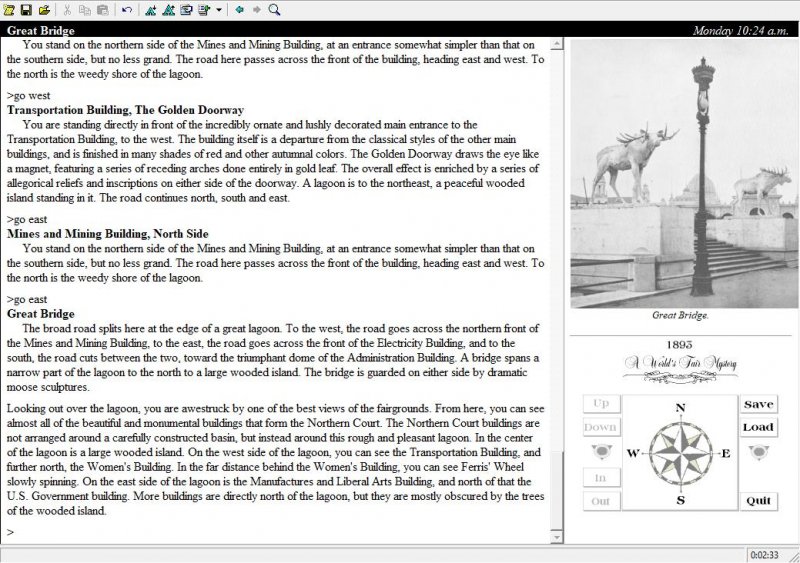Click the '1893' heading in the side panel
800x563 pixels.
(679, 345)
